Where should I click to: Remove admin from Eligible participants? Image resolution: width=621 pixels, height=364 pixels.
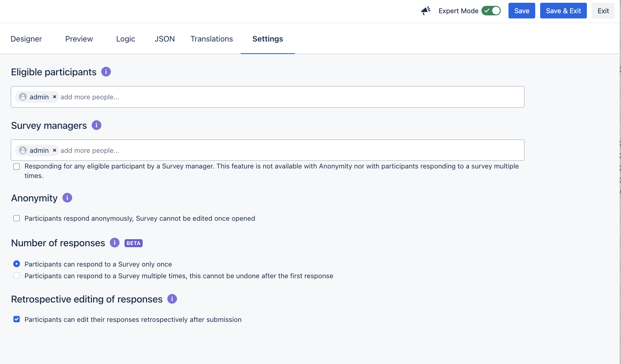coord(54,97)
